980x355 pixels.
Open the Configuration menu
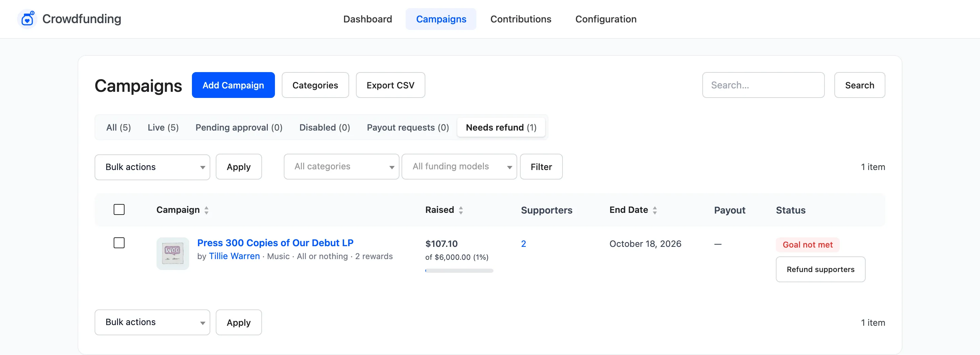coord(606,19)
